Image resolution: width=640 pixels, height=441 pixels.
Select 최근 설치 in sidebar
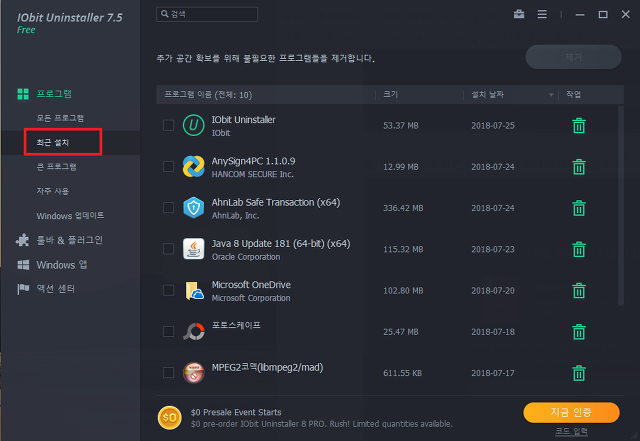(x=53, y=143)
